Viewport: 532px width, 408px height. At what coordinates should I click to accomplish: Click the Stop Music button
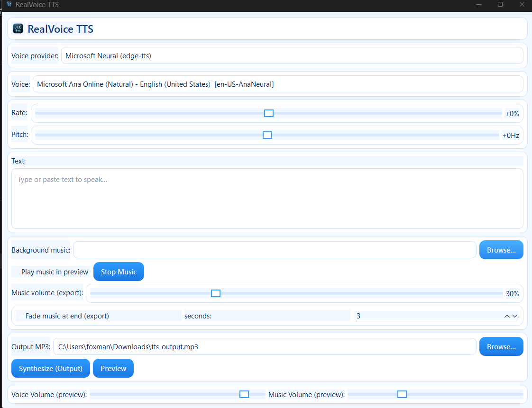(x=119, y=272)
